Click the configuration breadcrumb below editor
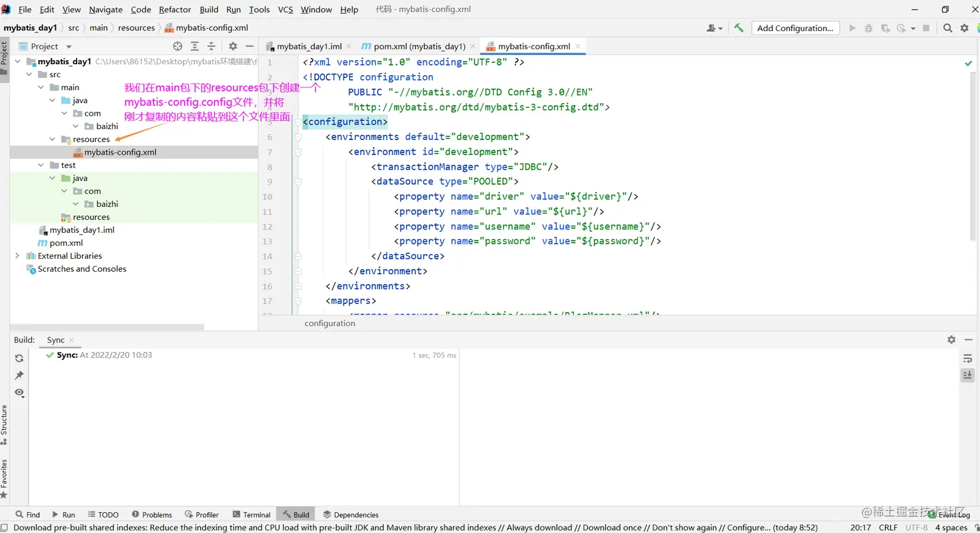 click(330, 323)
